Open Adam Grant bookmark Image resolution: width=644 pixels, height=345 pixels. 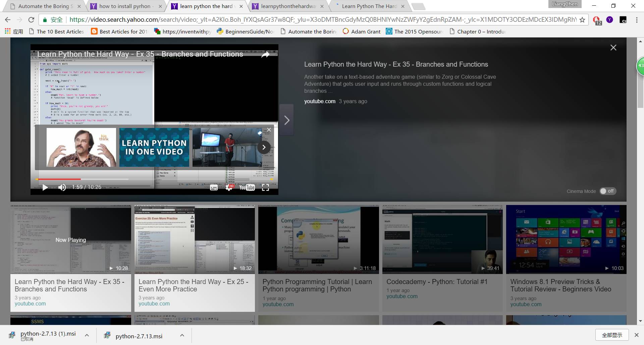362,31
